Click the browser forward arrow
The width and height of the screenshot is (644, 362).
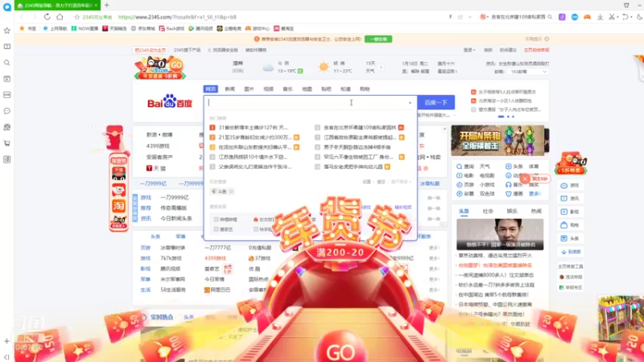tap(35, 17)
